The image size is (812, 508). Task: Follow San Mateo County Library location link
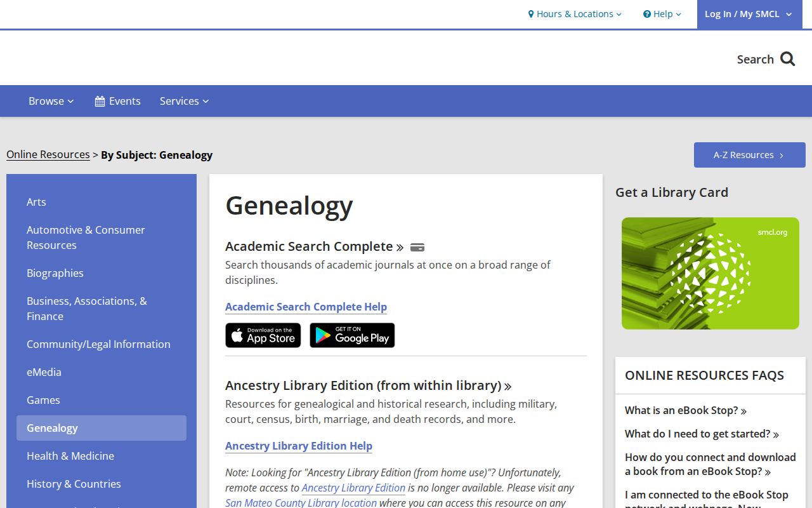click(x=301, y=502)
